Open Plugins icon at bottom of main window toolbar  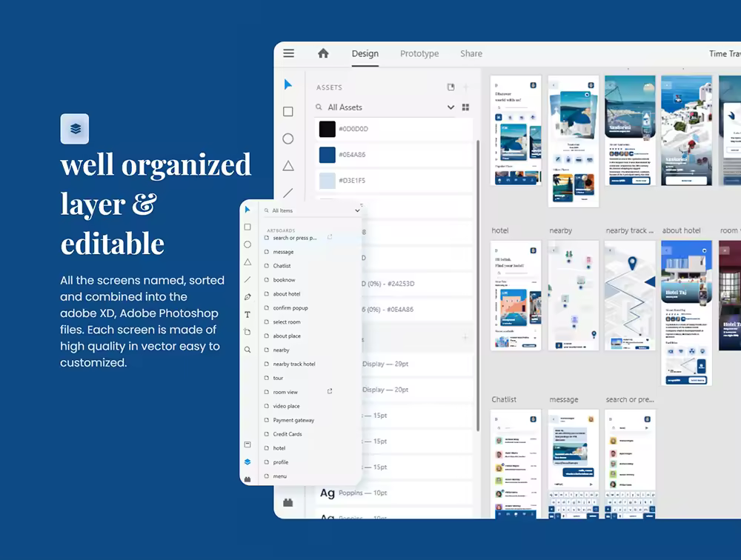click(288, 502)
